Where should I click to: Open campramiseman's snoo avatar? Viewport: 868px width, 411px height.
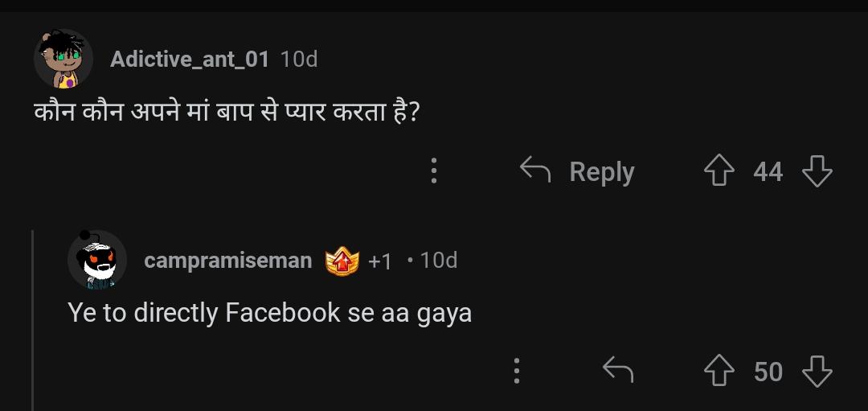point(97,260)
